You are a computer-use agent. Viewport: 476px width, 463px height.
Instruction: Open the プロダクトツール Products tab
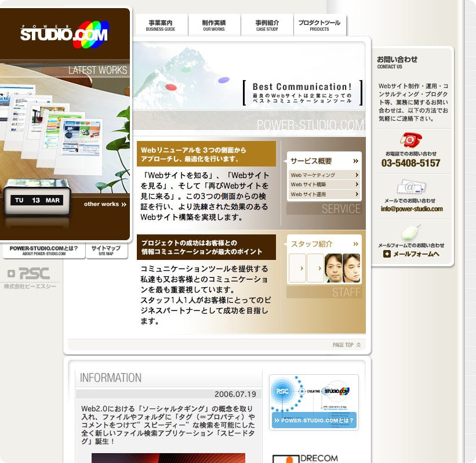pyautogui.click(x=319, y=25)
